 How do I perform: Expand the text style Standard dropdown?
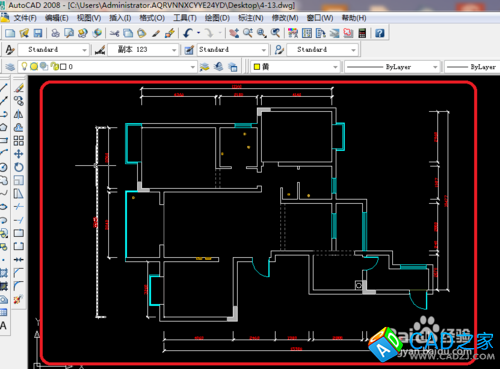pos(53,50)
